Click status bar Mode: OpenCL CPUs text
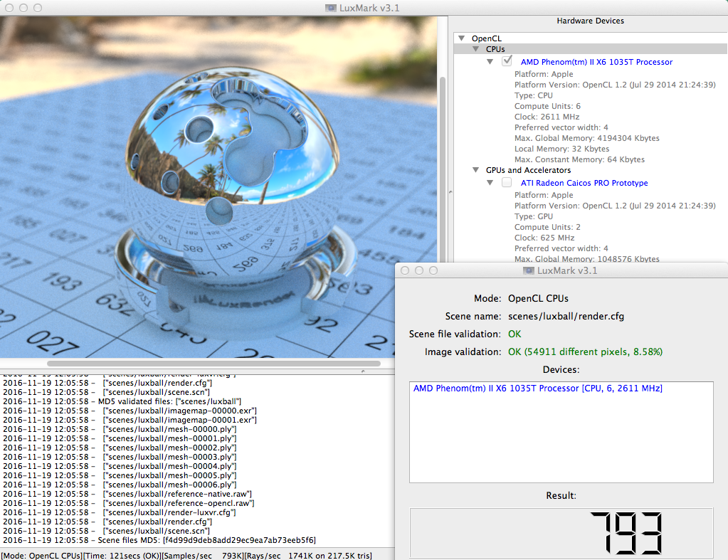Viewport: 728px width, 560px height. point(42,556)
